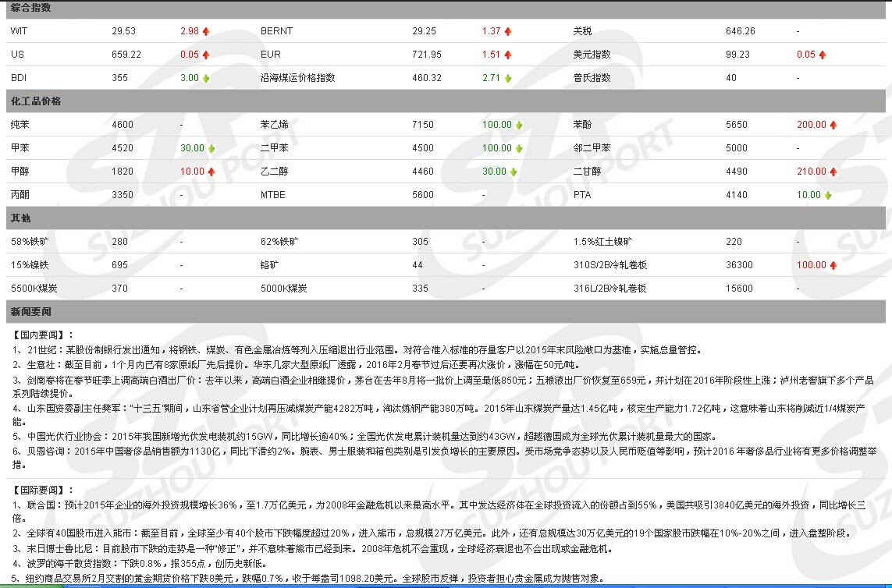Click the red up arrow for 苯酚

pos(833,125)
